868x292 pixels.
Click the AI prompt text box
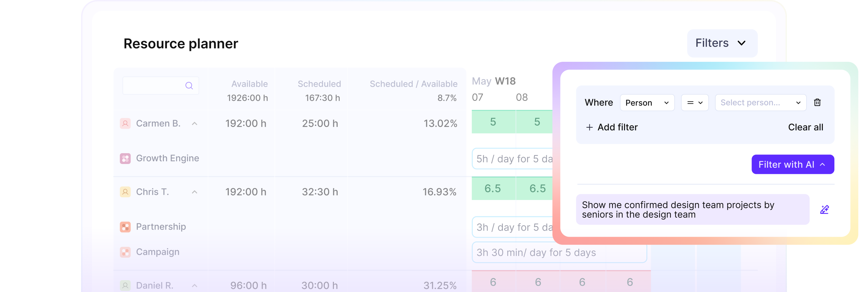[x=693, y=209]
